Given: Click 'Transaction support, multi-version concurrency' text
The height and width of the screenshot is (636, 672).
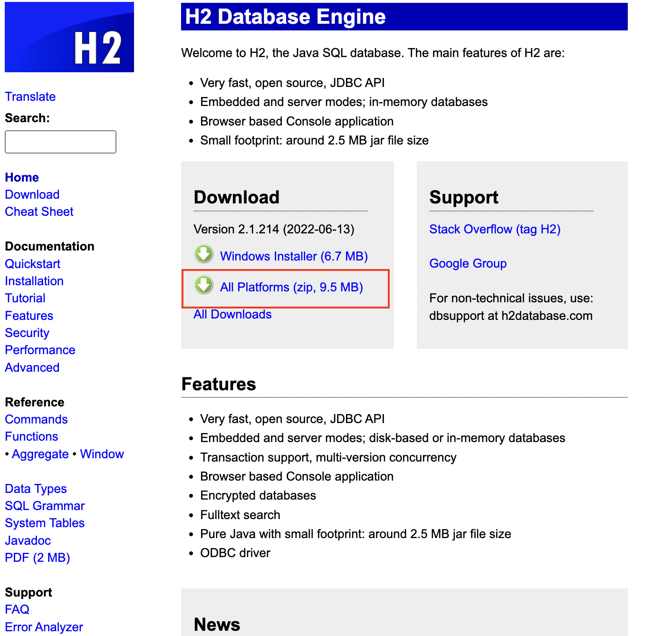Looking at the screenshot, I should (328, 457).
